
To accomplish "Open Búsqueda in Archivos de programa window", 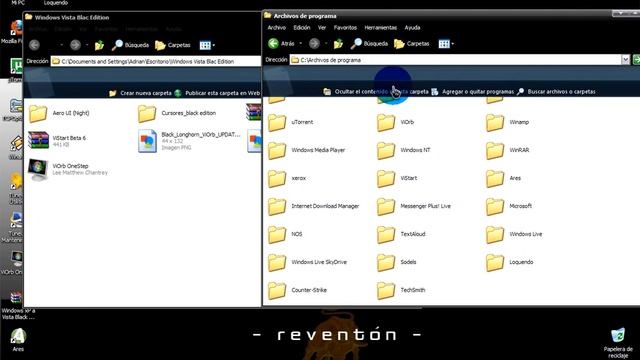I will [369, 43].
